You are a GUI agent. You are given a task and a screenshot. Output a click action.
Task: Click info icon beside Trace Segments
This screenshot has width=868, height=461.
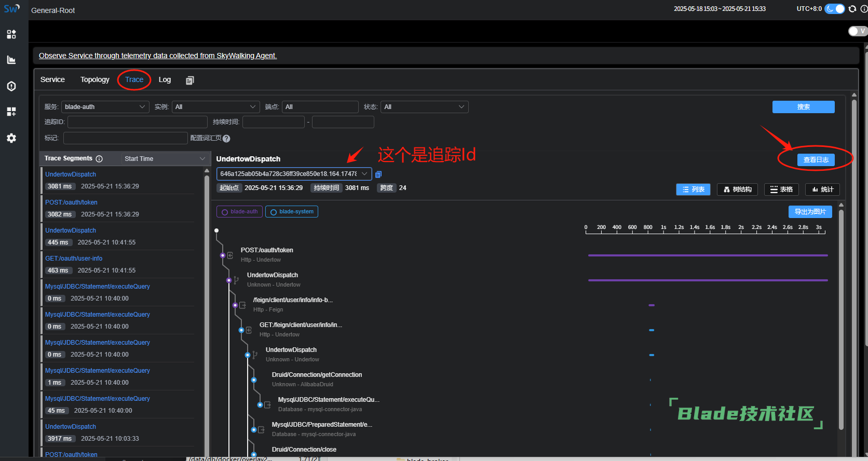[x=99, y=159]
